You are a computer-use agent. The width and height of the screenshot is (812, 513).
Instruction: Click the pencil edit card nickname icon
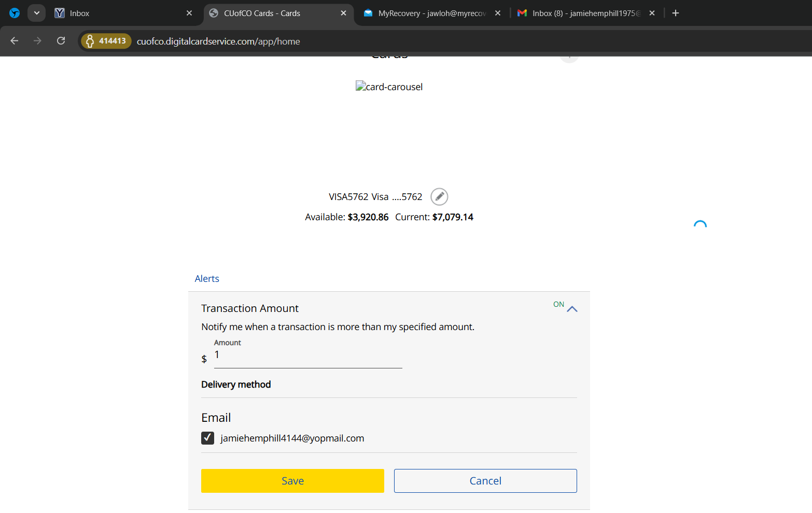(x=439, y=197)
